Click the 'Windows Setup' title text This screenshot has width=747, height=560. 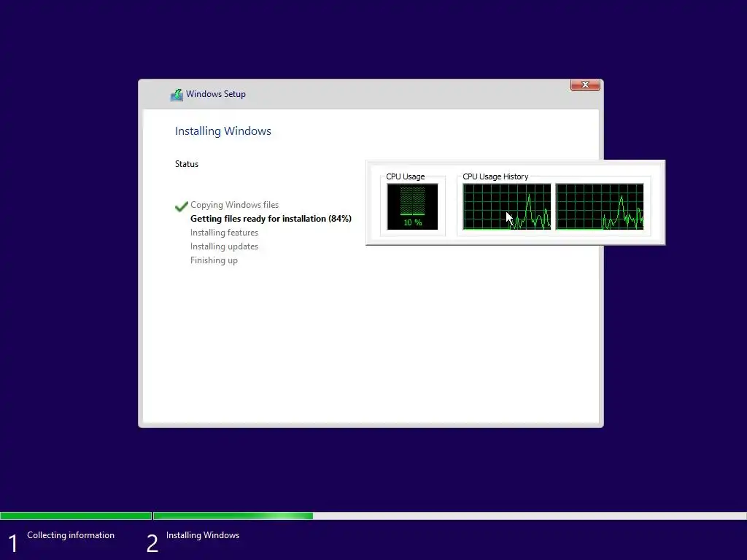pyautogui.click(x=216, y=94)
